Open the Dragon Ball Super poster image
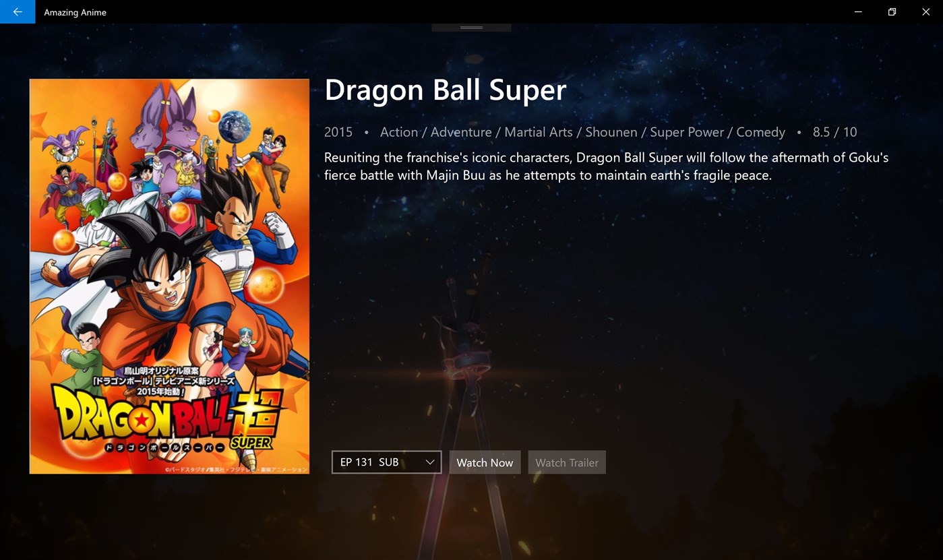Screen dimensions: 943x560 [169, 276]
